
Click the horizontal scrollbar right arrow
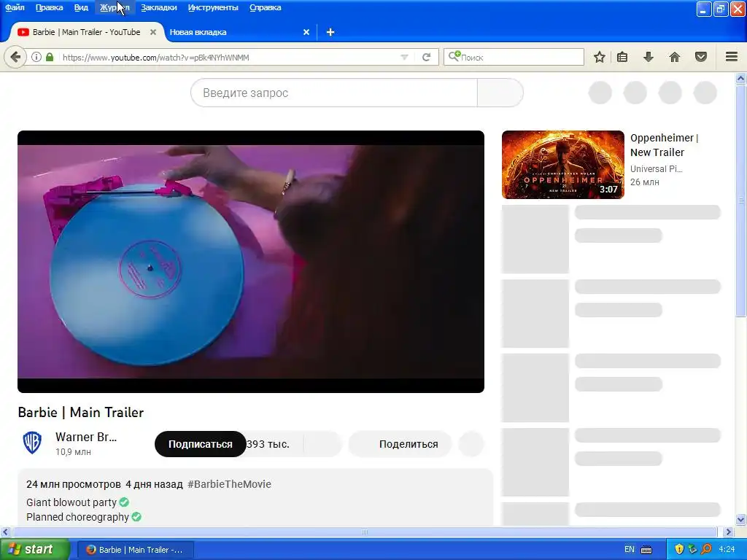tap(728, 532)
